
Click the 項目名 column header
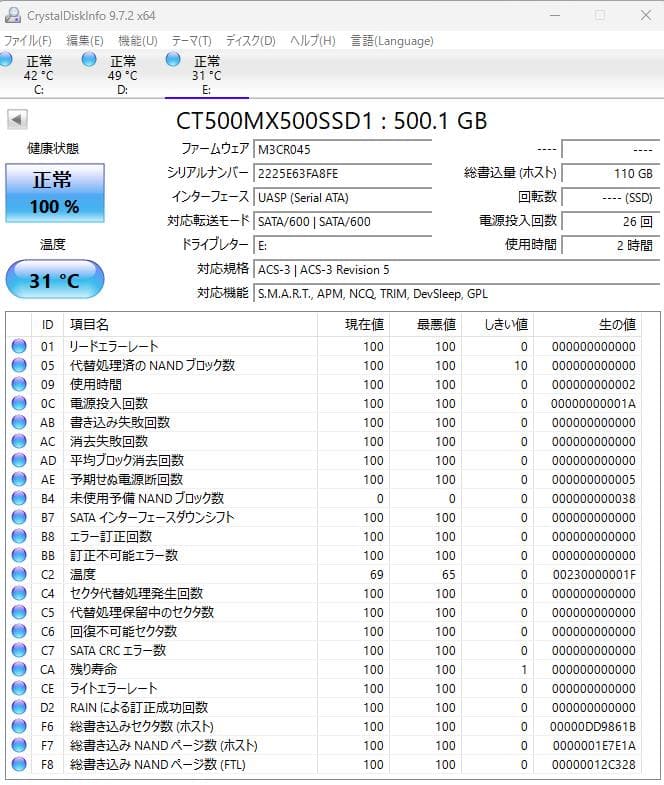click(190, 324)
